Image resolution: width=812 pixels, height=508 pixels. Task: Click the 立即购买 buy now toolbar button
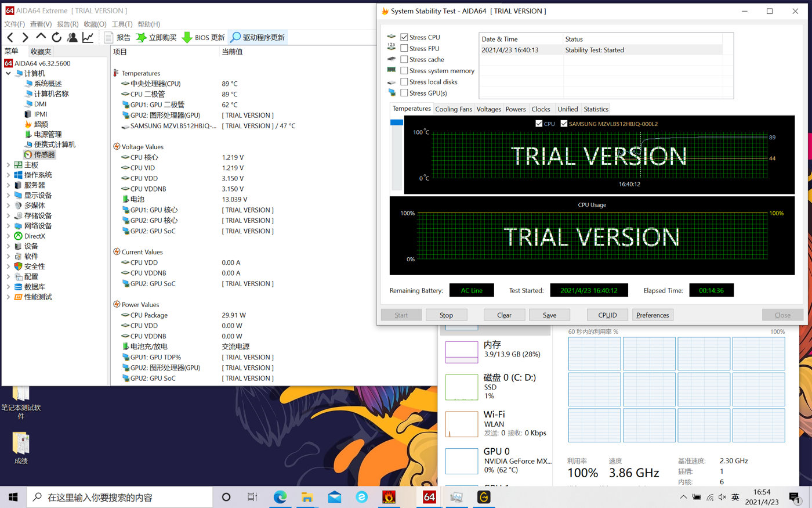(x=157, y=38)
